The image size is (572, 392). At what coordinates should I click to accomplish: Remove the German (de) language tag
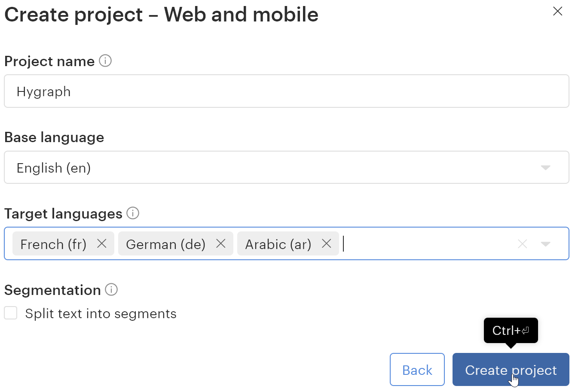pos(221,244)
